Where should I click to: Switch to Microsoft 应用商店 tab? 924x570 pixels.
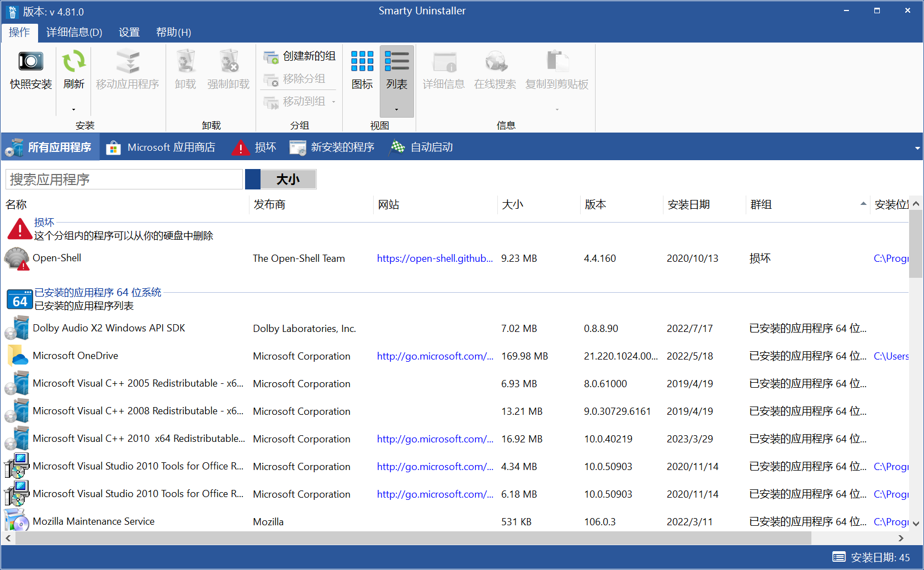coord(161,147)
